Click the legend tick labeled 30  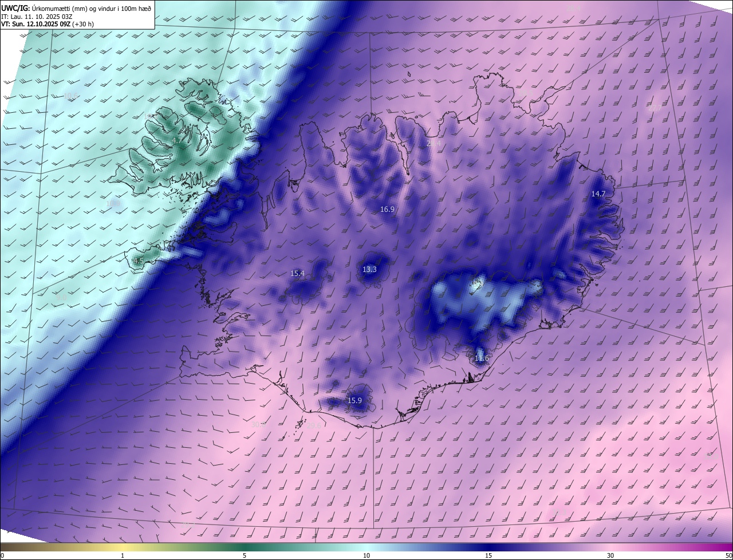tap(610, 555)
